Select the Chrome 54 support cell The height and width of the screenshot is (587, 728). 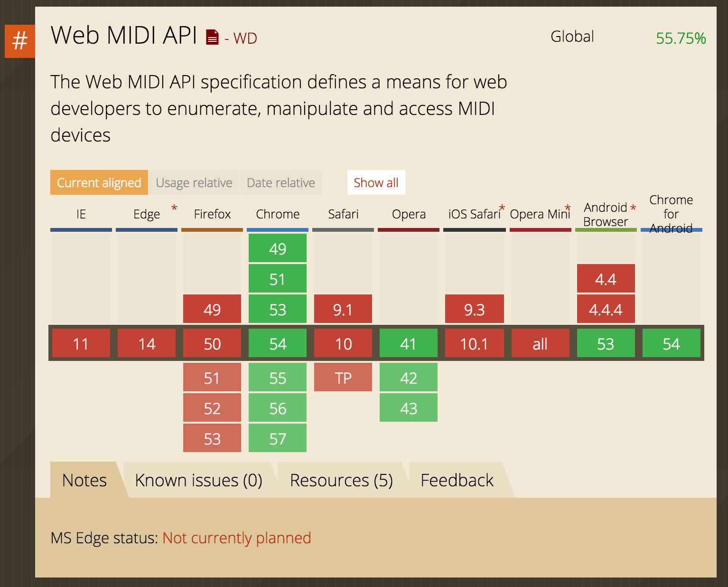(x=277, y=343)
